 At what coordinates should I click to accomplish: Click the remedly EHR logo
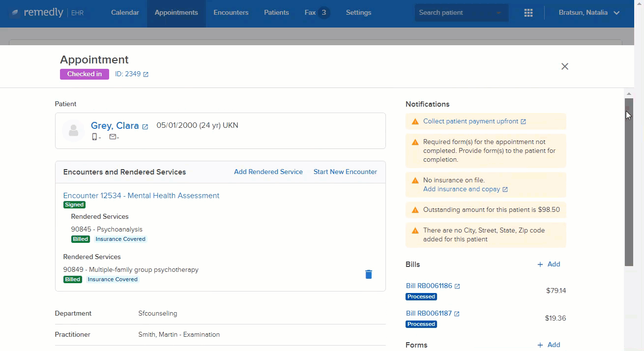pyautogui.click(x=47, y=13)
